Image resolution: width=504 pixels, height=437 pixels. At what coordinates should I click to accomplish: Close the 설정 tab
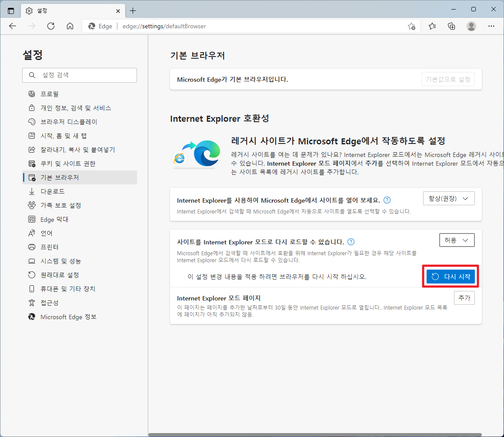click(118, 11)
